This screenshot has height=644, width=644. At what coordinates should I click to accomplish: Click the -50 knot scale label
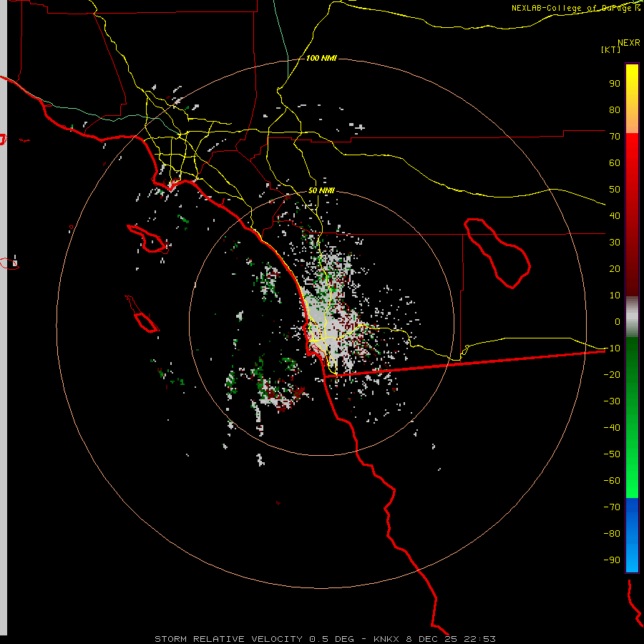point(612,454)
